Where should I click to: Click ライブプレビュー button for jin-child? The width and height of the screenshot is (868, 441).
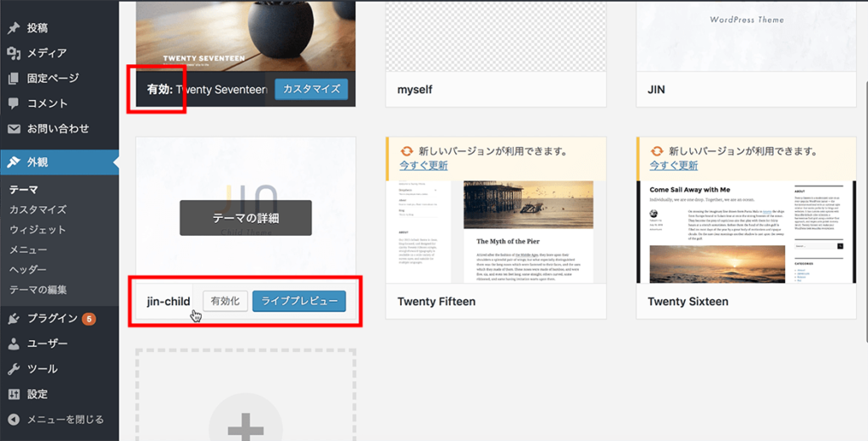pos(299,301)
